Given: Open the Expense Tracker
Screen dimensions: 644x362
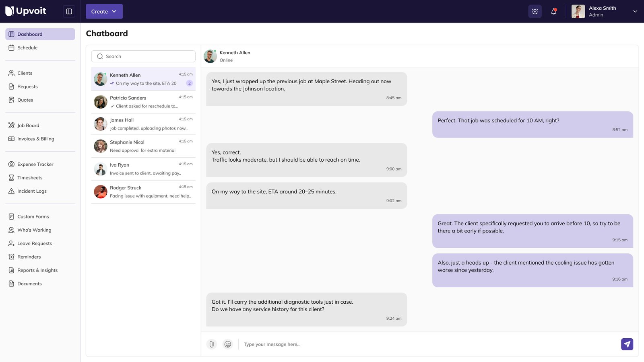Looking at the screenshot, I should tap(35, 164).
